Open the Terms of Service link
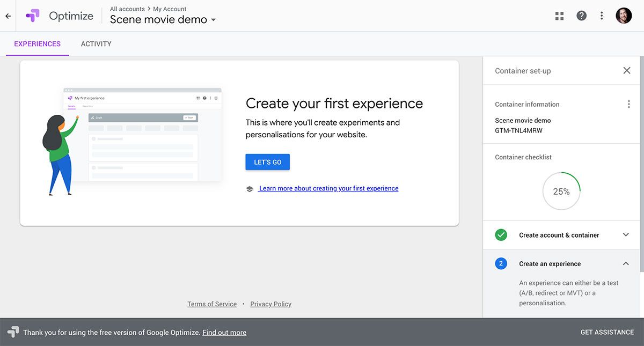 [212, 304]
